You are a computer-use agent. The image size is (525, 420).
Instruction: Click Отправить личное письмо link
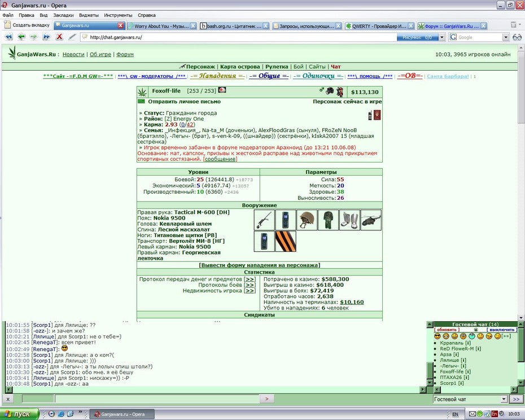tap(184, 102)
